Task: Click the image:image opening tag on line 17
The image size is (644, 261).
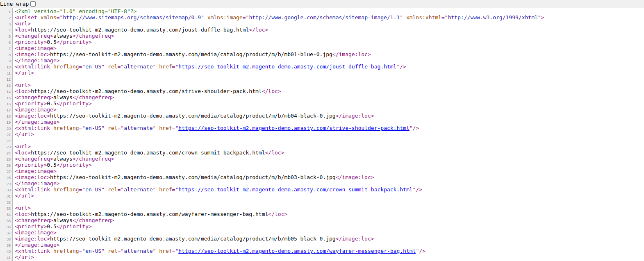Action: 36,110
